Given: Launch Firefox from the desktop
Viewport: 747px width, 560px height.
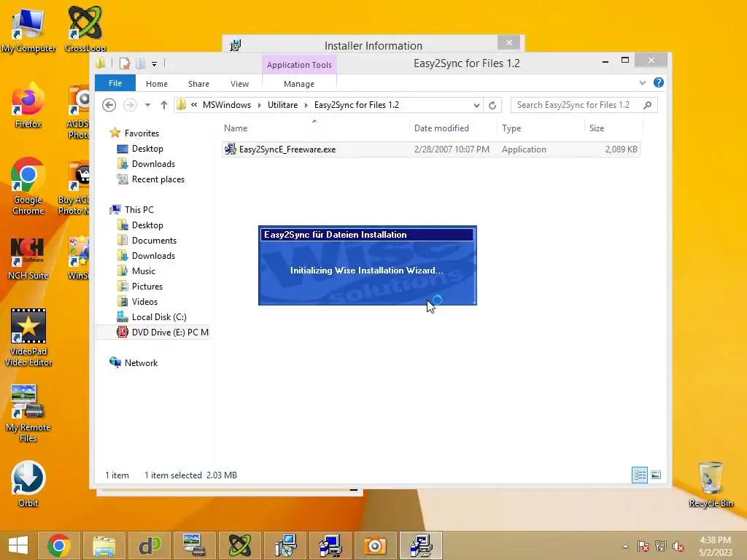Looking at the screenshot, I should (28, 106).
